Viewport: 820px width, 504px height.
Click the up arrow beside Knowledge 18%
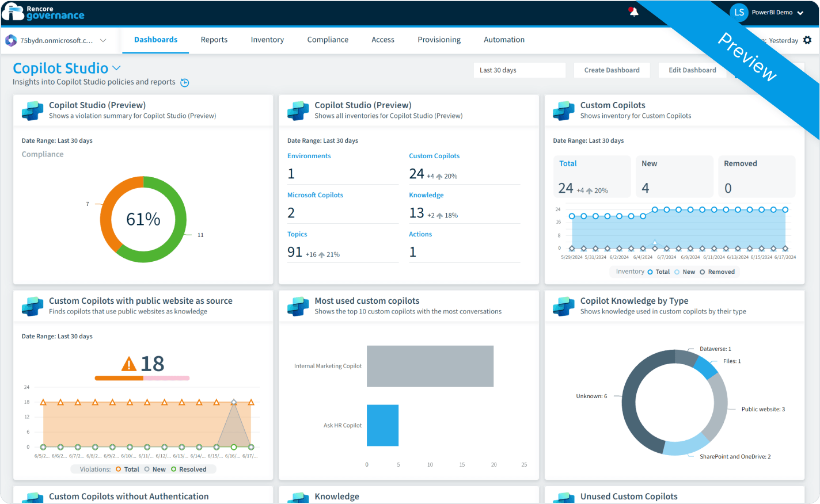[440, 216]
